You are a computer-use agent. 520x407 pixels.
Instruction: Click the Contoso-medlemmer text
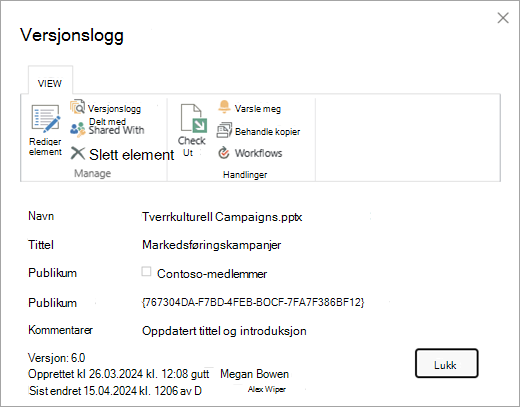click(212, 274)
